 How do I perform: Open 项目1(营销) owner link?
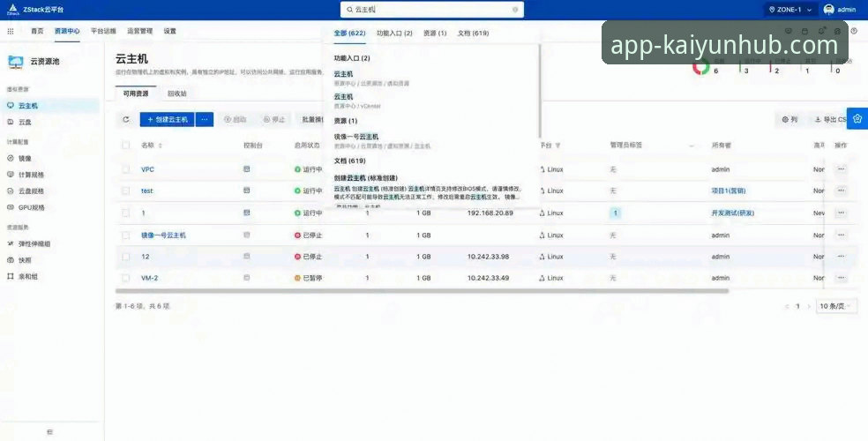tap(729, 191)
